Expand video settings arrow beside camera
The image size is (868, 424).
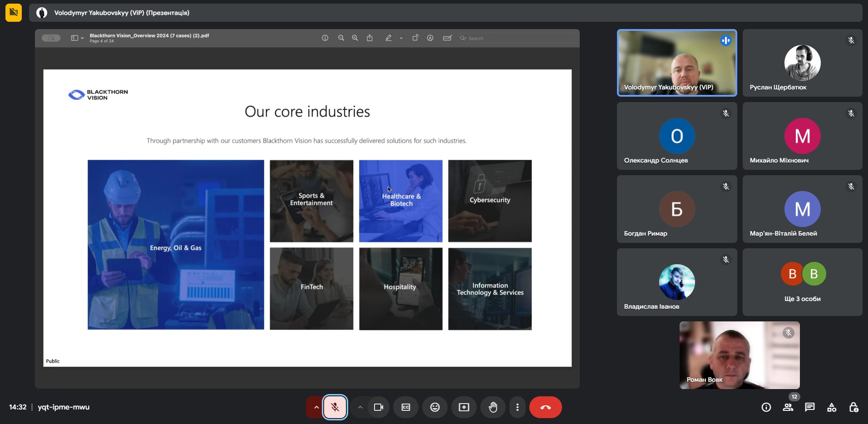point(360,407)
